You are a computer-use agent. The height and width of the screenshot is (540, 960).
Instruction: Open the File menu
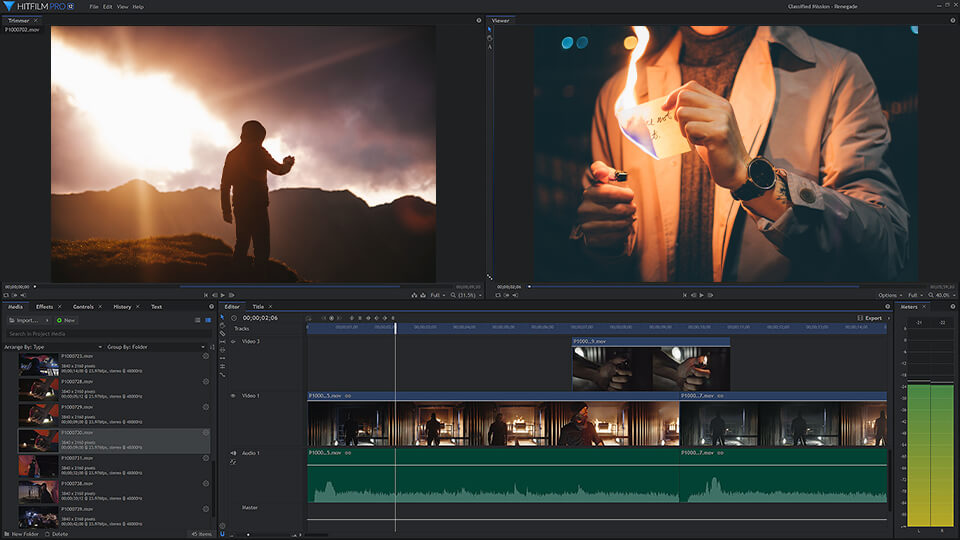pos(94,7)
